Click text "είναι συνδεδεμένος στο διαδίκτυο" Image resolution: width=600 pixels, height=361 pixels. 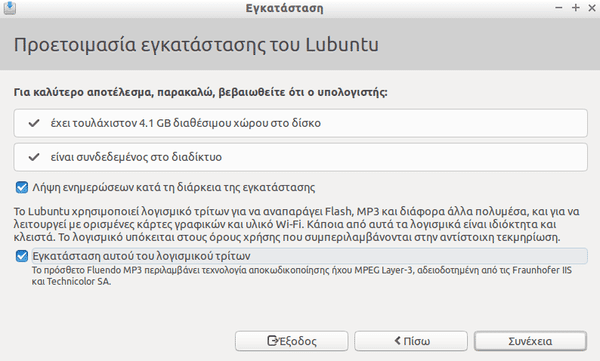pos(136,157)
